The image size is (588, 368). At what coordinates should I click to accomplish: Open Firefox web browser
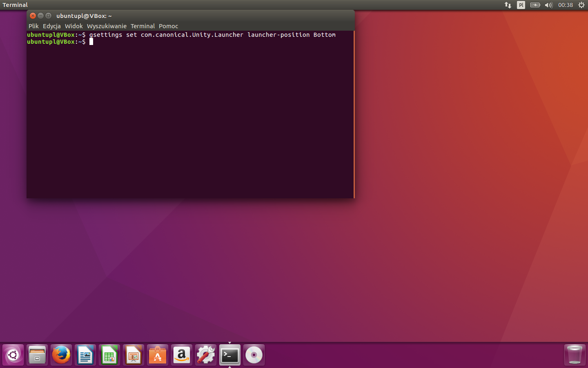tap(61, 355)
